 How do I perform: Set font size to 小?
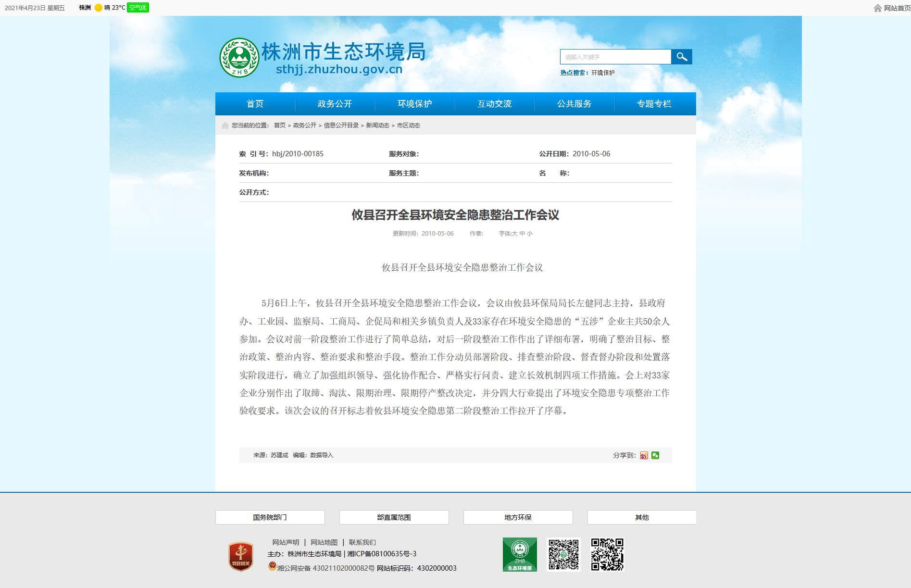pos(530,234)
